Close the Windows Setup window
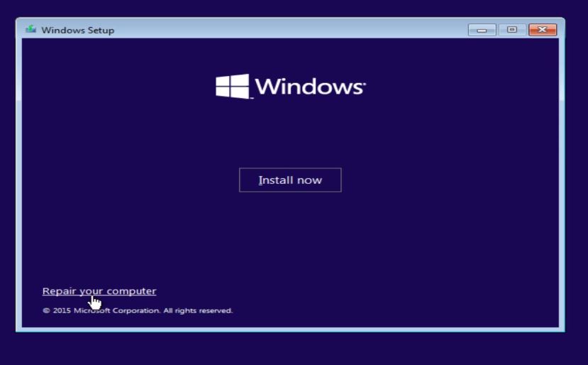588x365 pixels. click(542, 30)
